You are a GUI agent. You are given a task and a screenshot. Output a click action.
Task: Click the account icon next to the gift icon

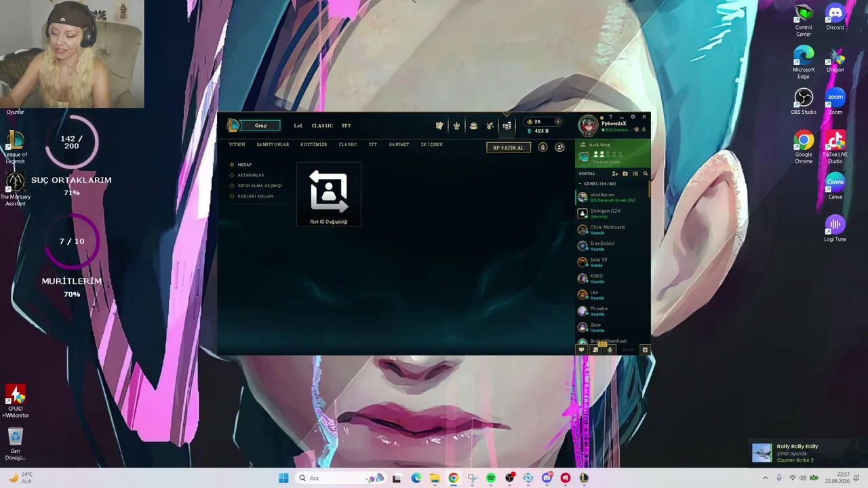[x=559, y=147]
